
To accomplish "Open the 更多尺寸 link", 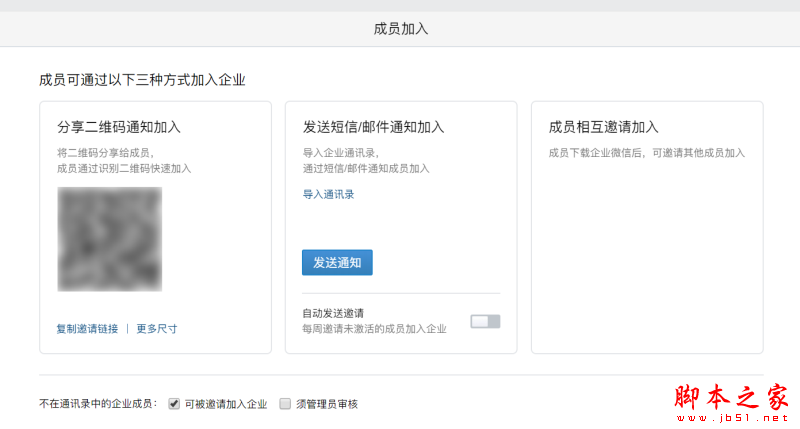I will click(x=157, y=329).
